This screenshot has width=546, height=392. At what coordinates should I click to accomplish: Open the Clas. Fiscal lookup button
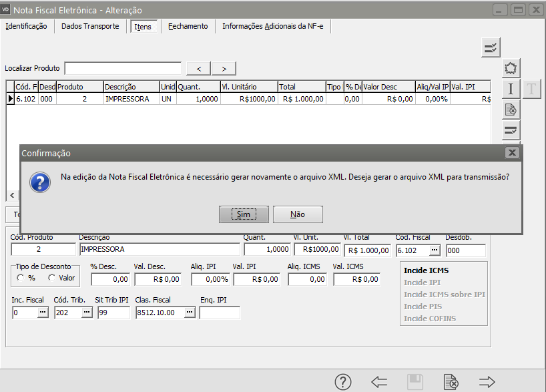(190, 313)
